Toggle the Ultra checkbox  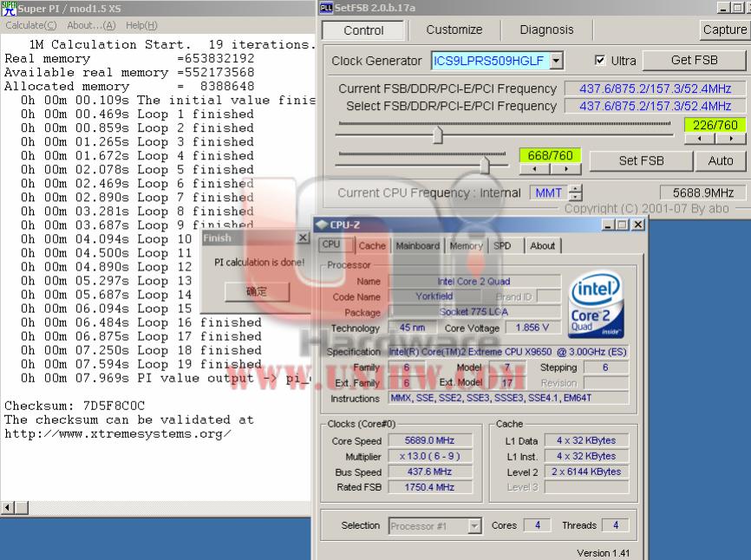click(x=599, y=61)
